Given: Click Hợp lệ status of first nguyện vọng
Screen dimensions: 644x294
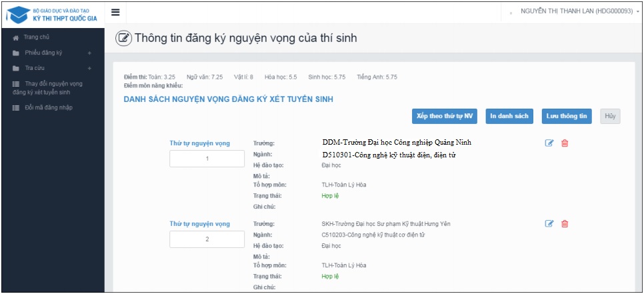Looking at the screenshot, I should click(x=330, y=196).
